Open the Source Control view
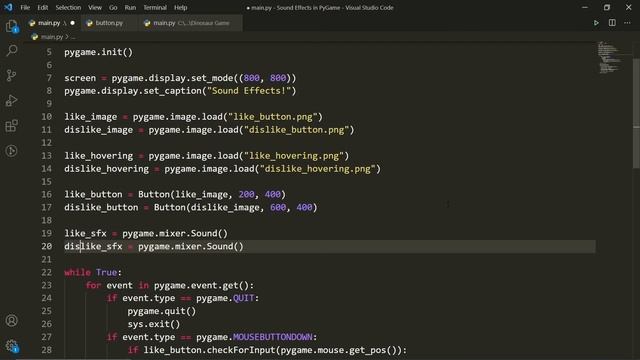 [x=12, y=76]
